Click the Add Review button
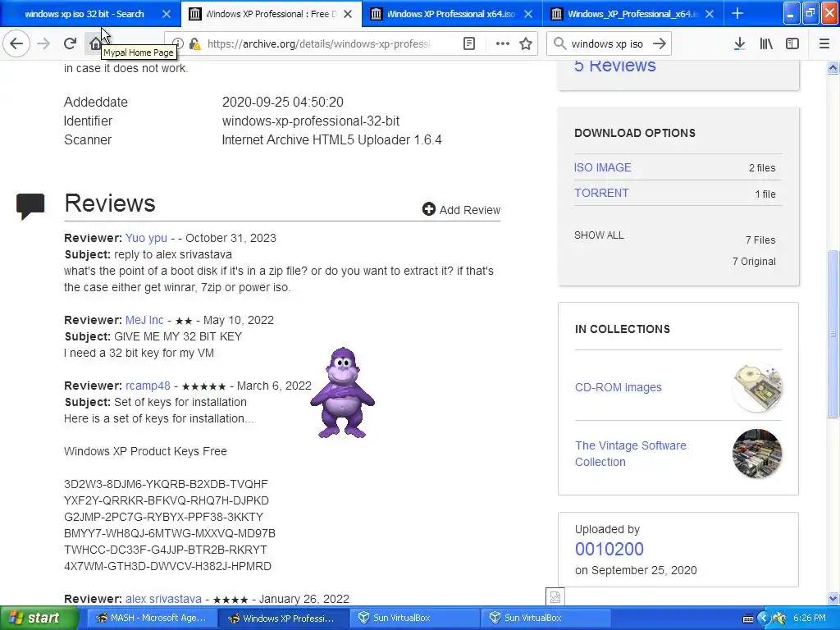 461,209
